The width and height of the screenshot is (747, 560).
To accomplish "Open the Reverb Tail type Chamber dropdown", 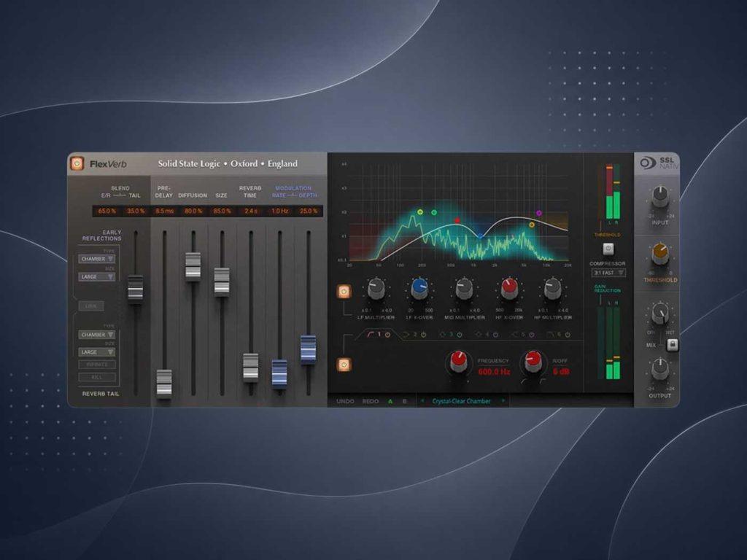I will [97, 335].
